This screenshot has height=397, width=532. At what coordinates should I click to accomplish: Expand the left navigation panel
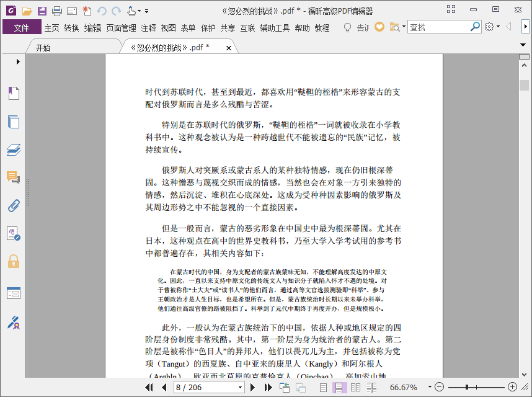coord(18,62)
